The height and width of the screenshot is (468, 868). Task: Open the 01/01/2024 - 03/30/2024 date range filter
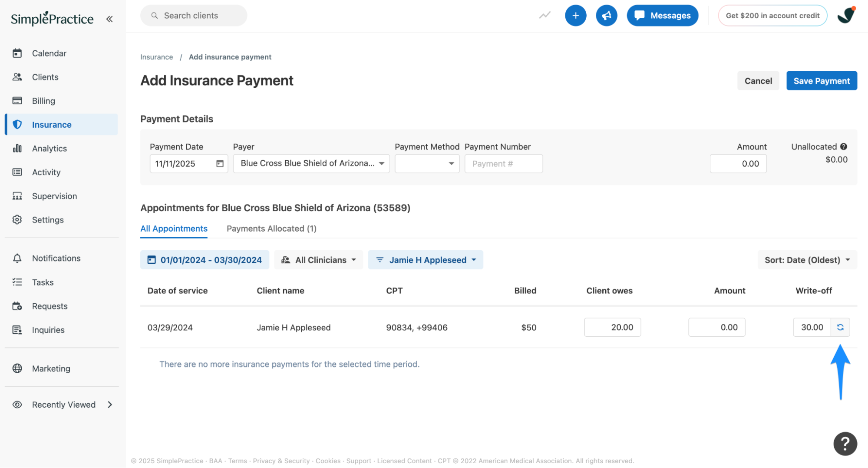pos(205,260)
